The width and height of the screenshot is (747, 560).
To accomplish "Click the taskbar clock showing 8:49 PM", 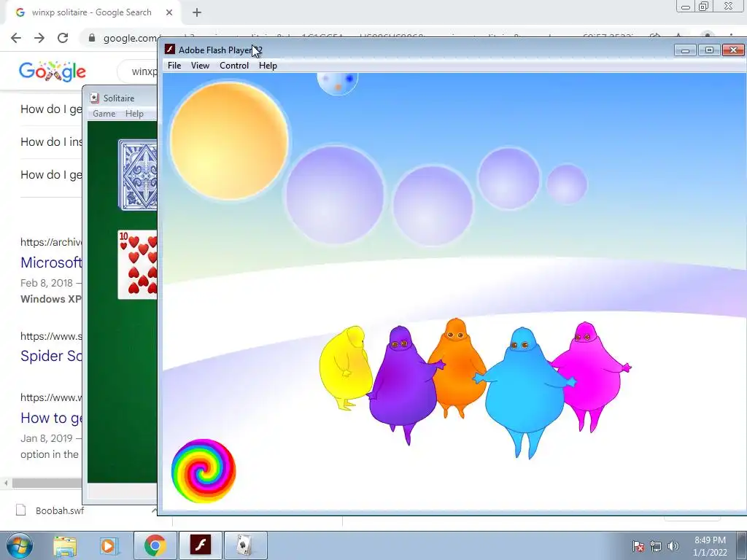I will pos(710,546).
